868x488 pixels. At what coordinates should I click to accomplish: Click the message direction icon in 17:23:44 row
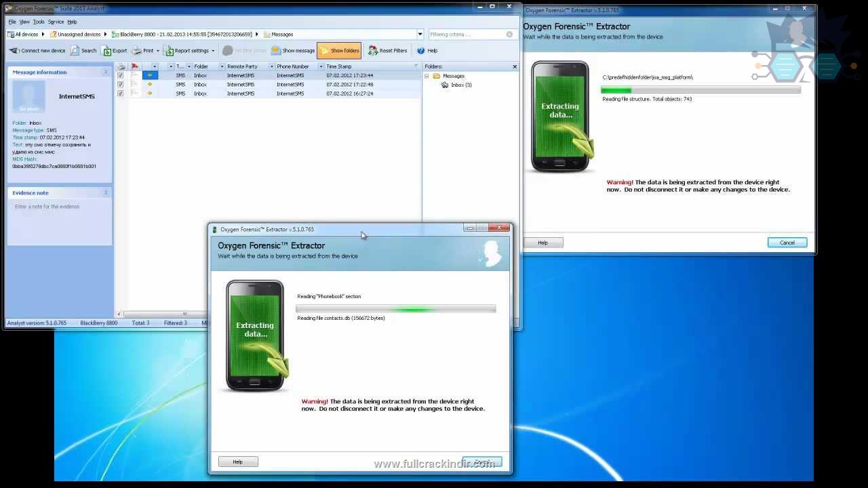(x=150, y=75)
